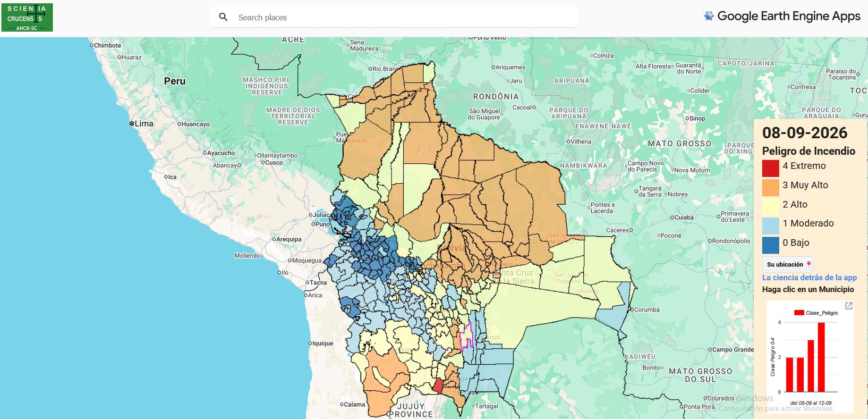Click the Ayacucho city label

(221, 153)
